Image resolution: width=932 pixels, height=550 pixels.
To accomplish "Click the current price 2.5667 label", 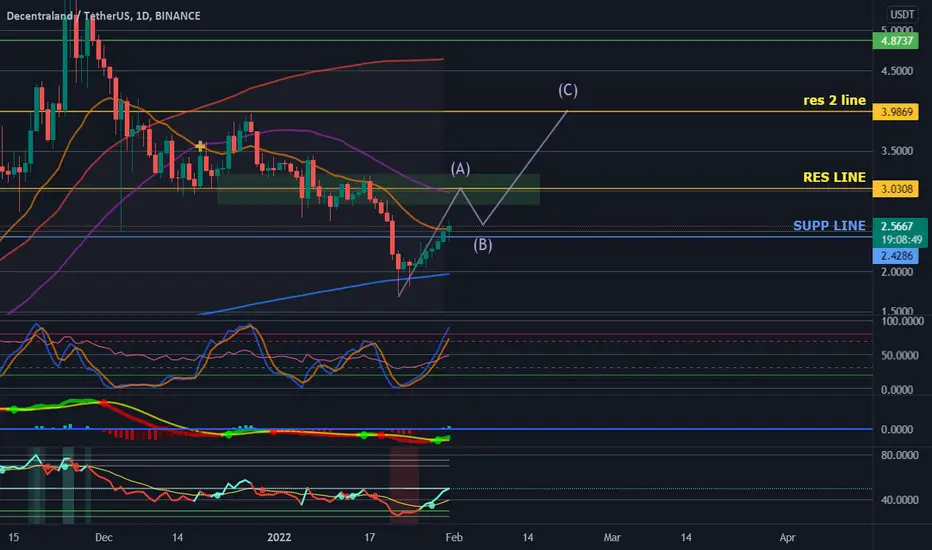I will click(x=896, y=226).
